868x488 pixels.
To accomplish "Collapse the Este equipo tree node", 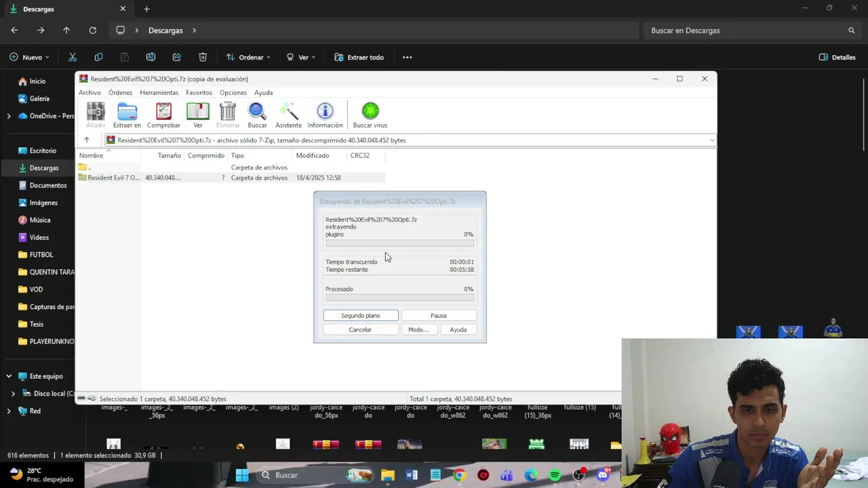I will click(9, 376).
